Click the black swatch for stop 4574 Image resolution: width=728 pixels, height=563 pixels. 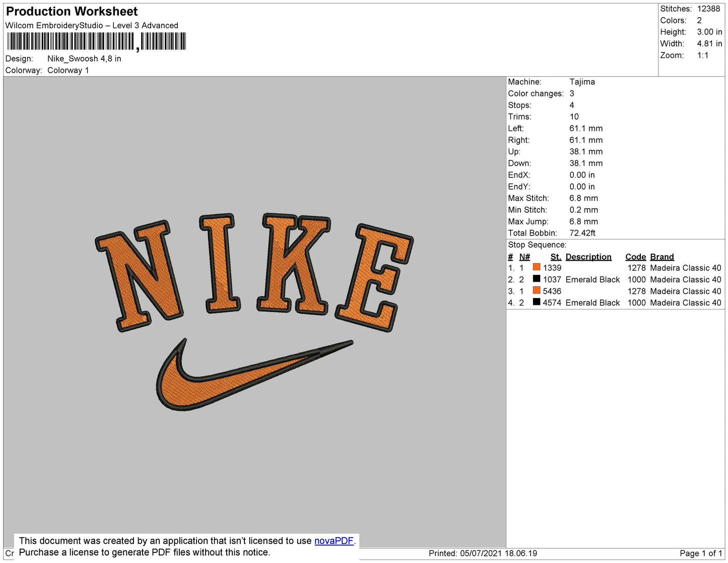click(x=537, y=302)
